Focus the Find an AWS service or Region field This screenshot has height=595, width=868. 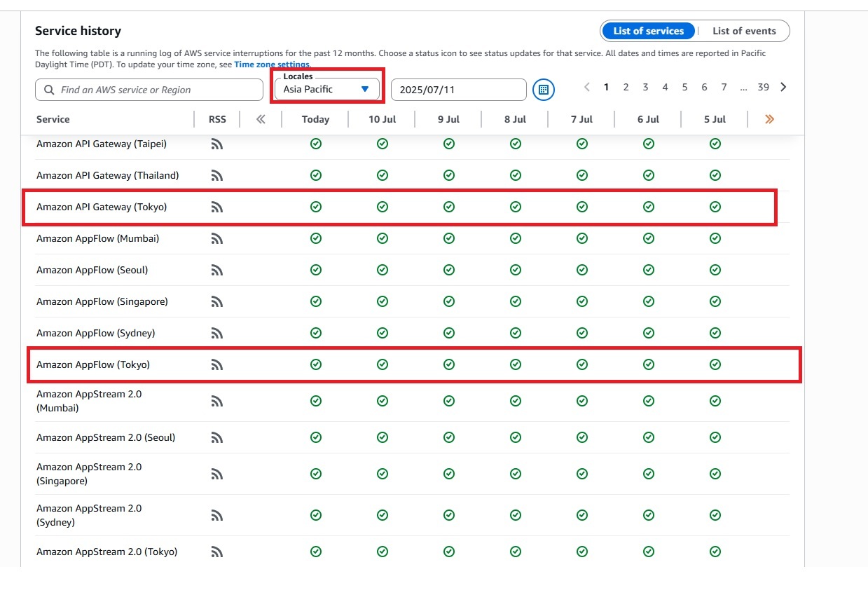pyautogui.click(x=149, y=90)
